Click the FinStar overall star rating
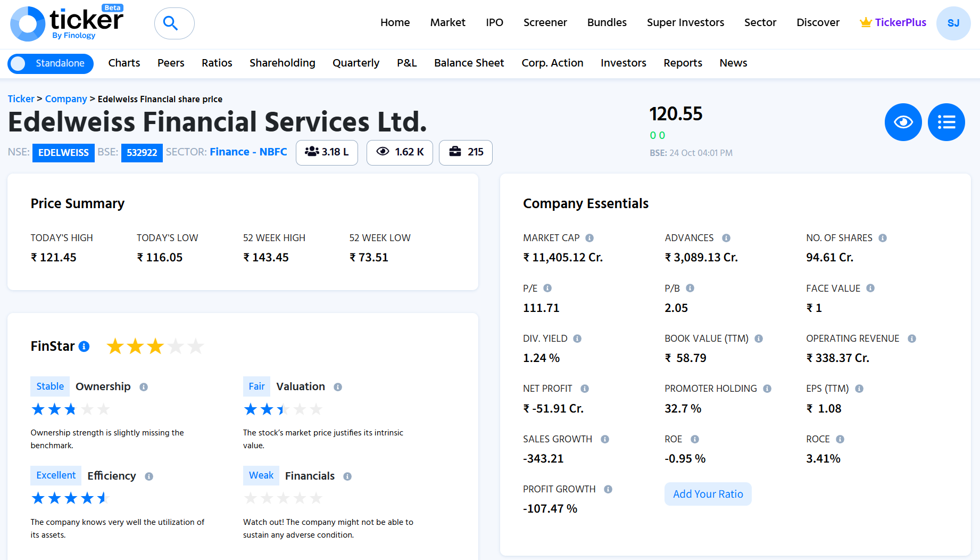Screen dimensions: 980x560 [155, 347]
